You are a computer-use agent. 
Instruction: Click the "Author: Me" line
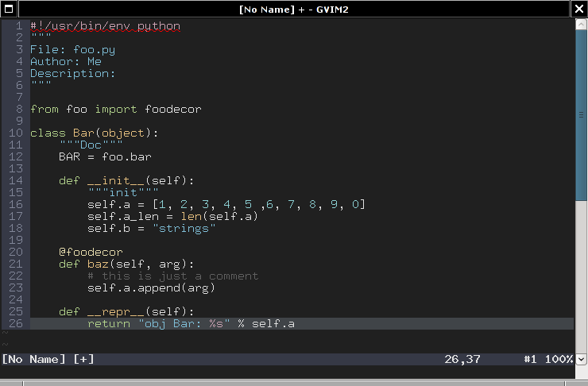(x=66, y=61)
